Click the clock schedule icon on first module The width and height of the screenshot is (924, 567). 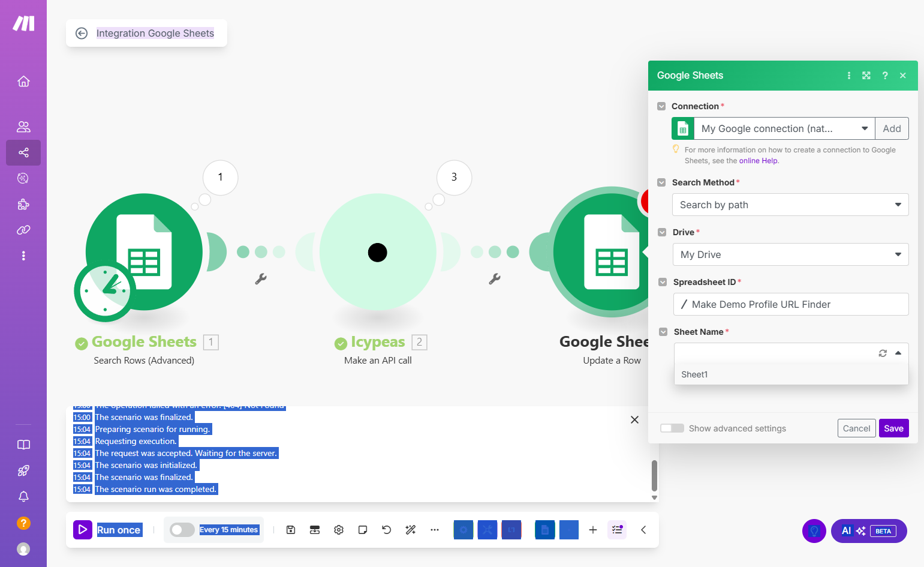(x=105, y=291)
